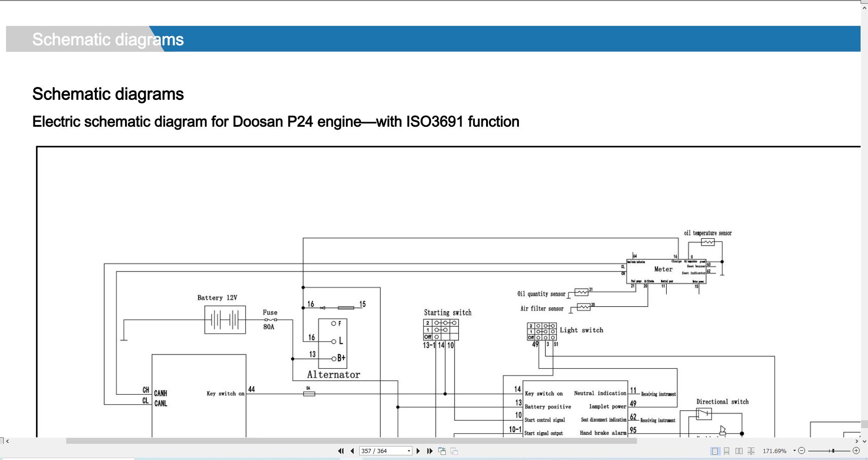Enable single page view mode
Screen dimensions: 868x460
click(715, 451)
